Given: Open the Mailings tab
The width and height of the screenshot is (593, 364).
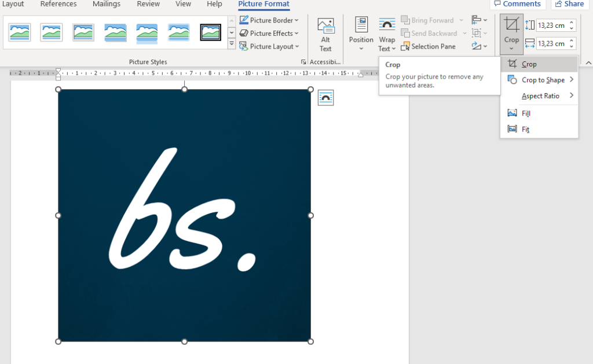Looking at the screenshot, I should [x=107, y=4].
